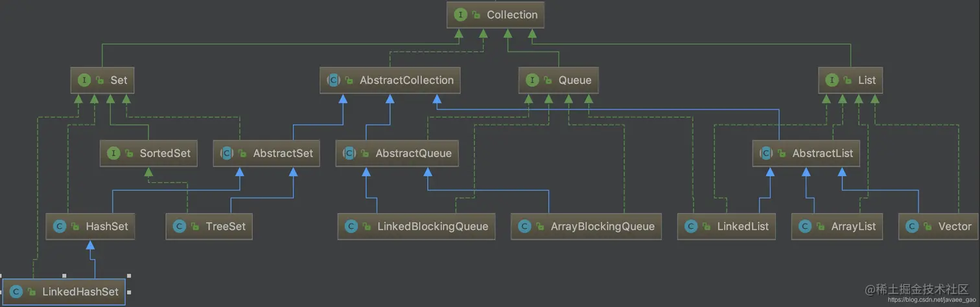The height and width of the screenshot is (307, 980).
Task: Click the class icon on LinkedBlockingQueue node
Action: (x=351, y=227)
